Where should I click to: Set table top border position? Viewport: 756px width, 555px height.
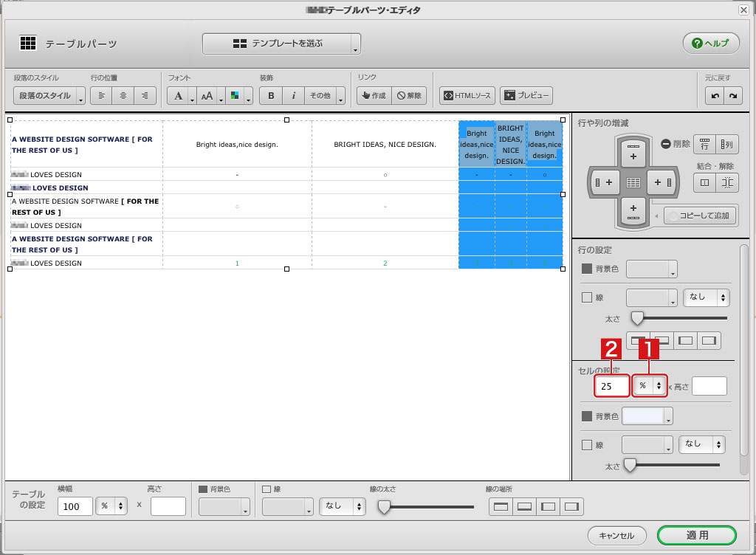click(x=501, y=506)
